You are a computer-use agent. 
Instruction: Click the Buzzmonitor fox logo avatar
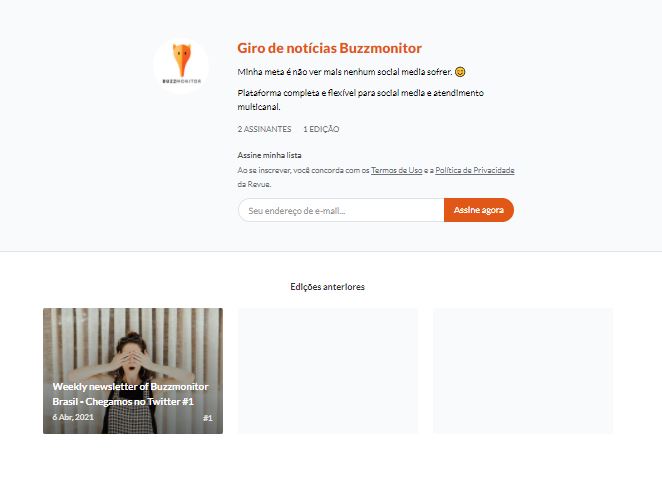[181, 66]
